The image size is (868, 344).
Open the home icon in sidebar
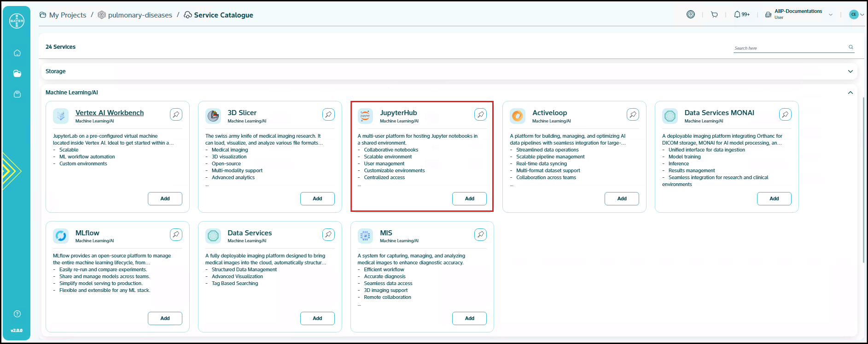(x=17, y=53)
